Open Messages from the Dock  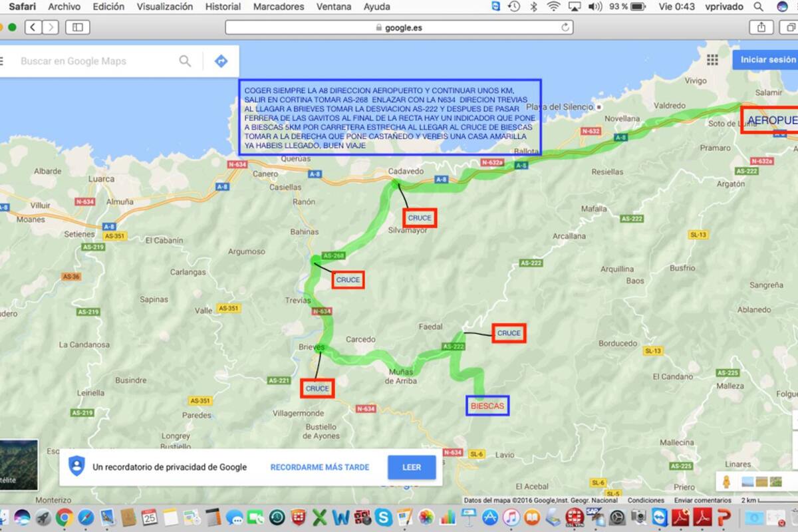(x=235, y=517)
